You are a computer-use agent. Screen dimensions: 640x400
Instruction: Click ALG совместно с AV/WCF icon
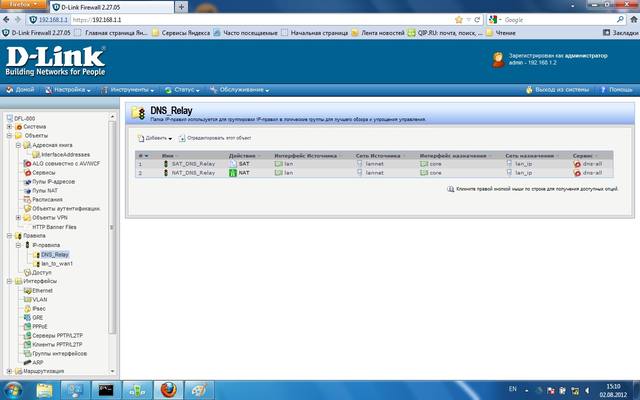[27, 164]
